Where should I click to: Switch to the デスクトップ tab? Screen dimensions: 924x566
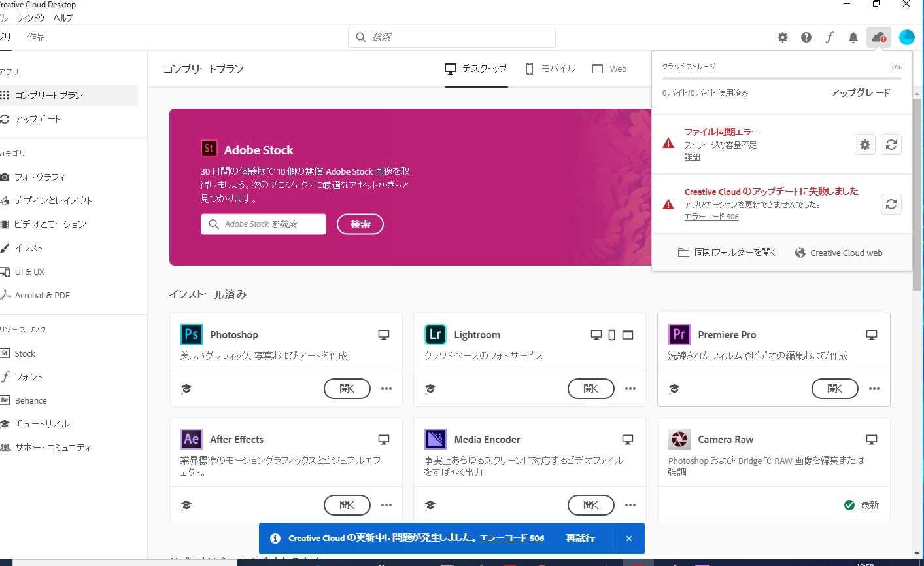[476, 69]
